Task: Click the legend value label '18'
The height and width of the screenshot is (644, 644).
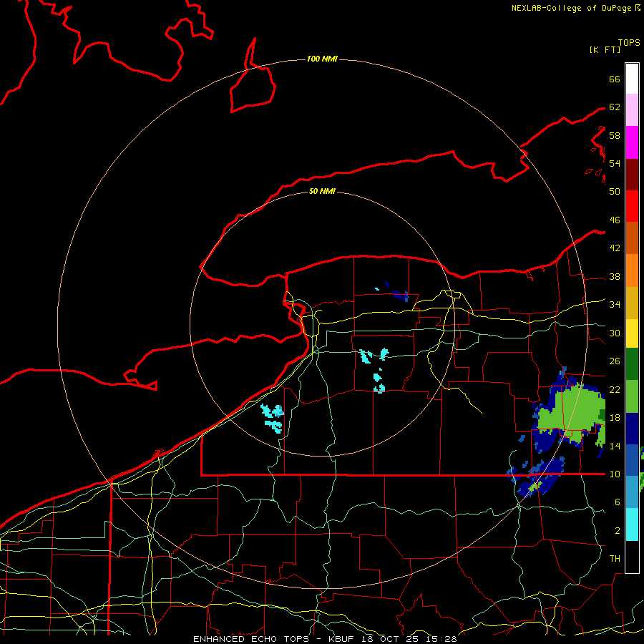Action: click(x=615, y=418)
